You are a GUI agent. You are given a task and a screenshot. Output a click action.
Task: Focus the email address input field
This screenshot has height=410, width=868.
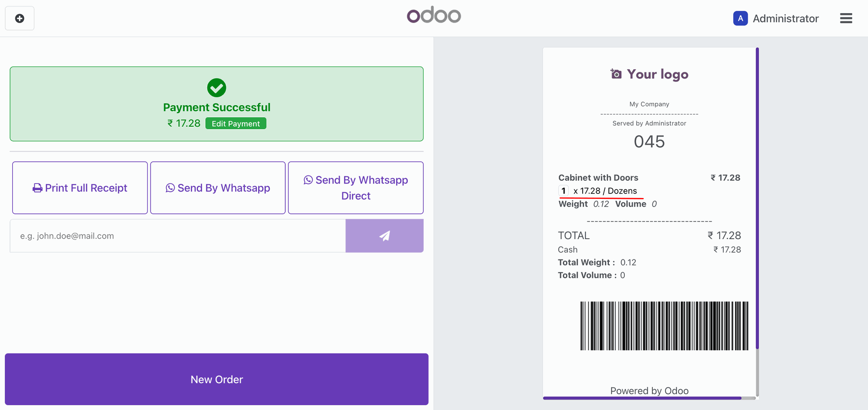pos(178,236)
